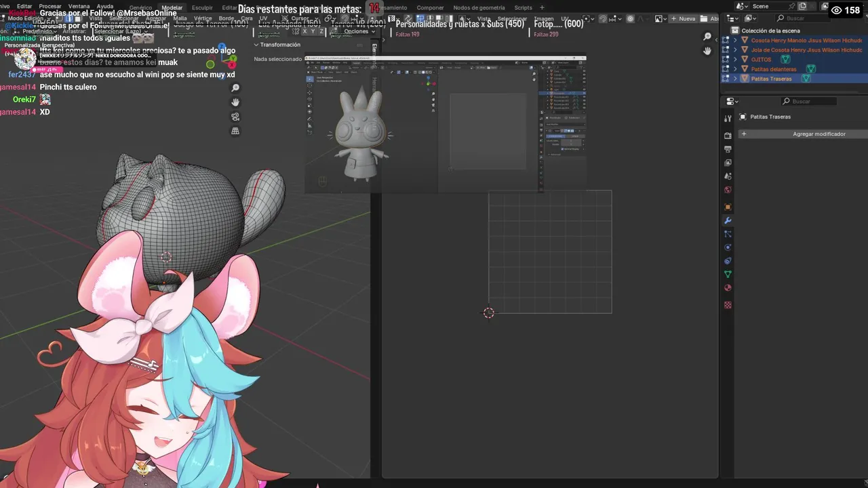Open the Ventana menu

[x=79, y=6]
